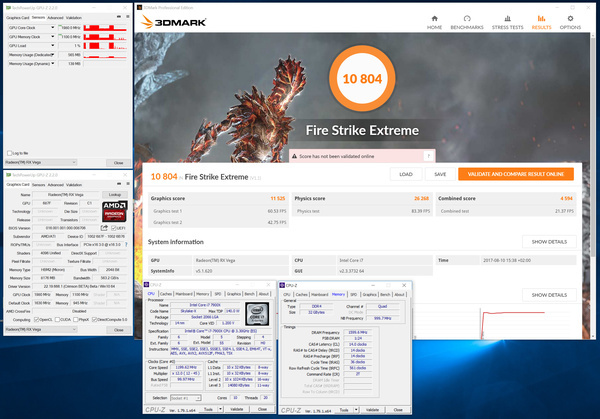Screen dimensions: 600x419
Task: Click the Combined score value
Action: 566,198
